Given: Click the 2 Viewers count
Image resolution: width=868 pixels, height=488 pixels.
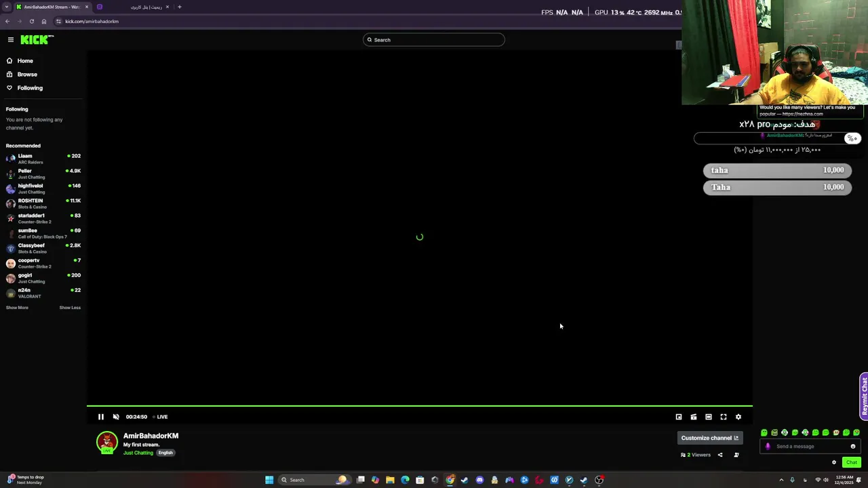Looking at the screenshot, I should 696,455.
